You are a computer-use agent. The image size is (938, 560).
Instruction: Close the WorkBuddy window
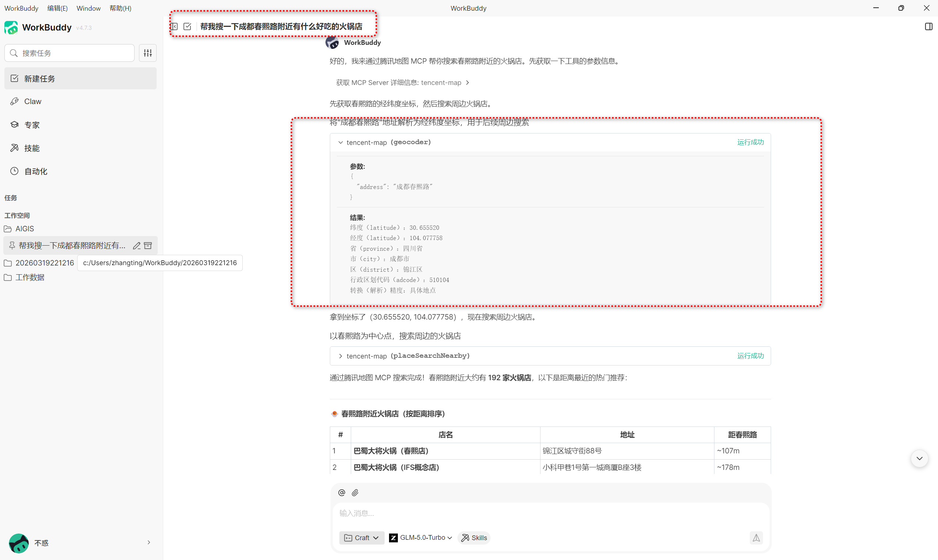point(927,8)
